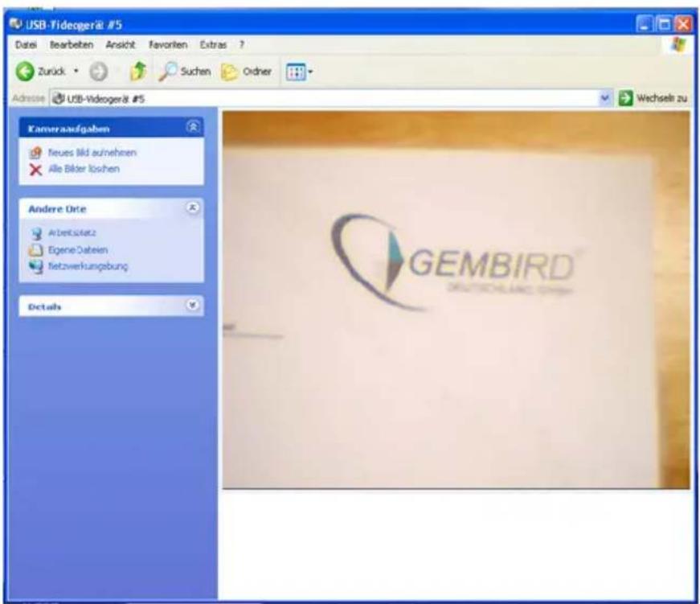Open the Datei menu
700x604 pixels.
click(x=26, y=45)
